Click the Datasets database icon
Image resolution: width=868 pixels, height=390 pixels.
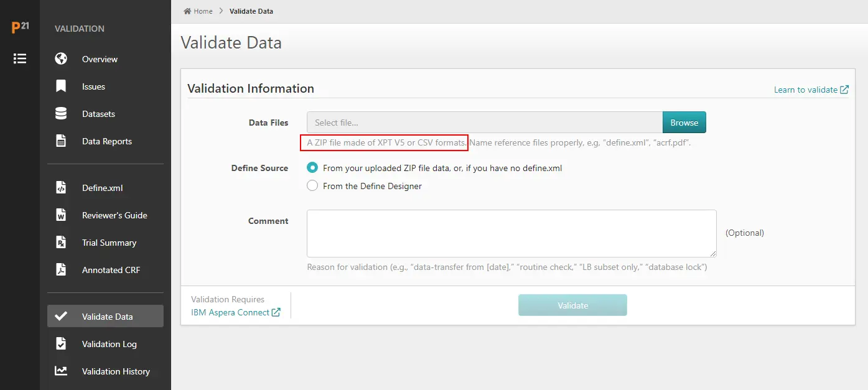61,114
